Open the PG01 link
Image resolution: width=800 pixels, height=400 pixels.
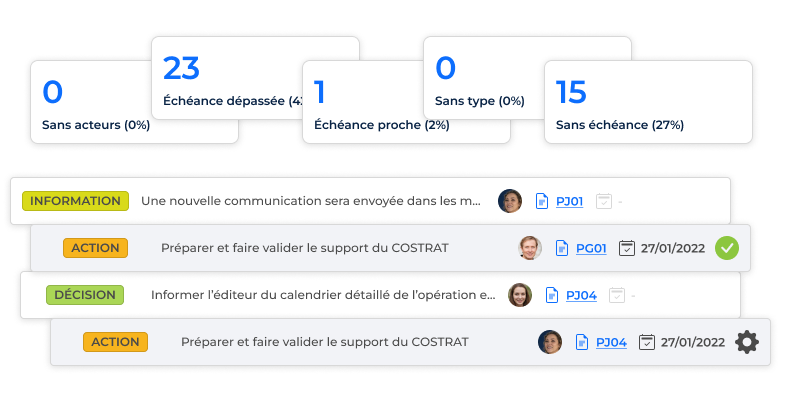[591, 248]
